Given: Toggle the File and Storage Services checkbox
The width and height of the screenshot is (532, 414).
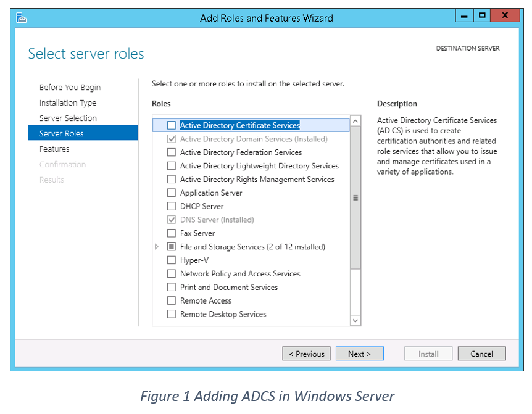Looking at the screenshot, I should click(172, 247).
